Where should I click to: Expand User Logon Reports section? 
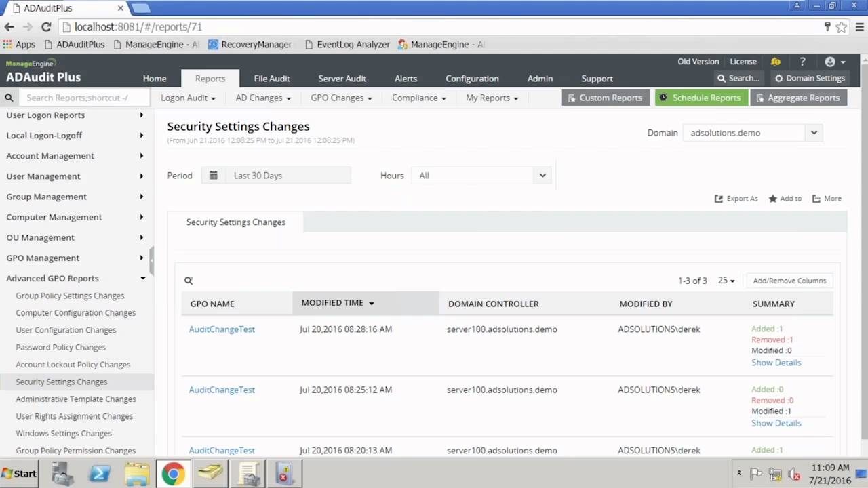tap(142, 115)
